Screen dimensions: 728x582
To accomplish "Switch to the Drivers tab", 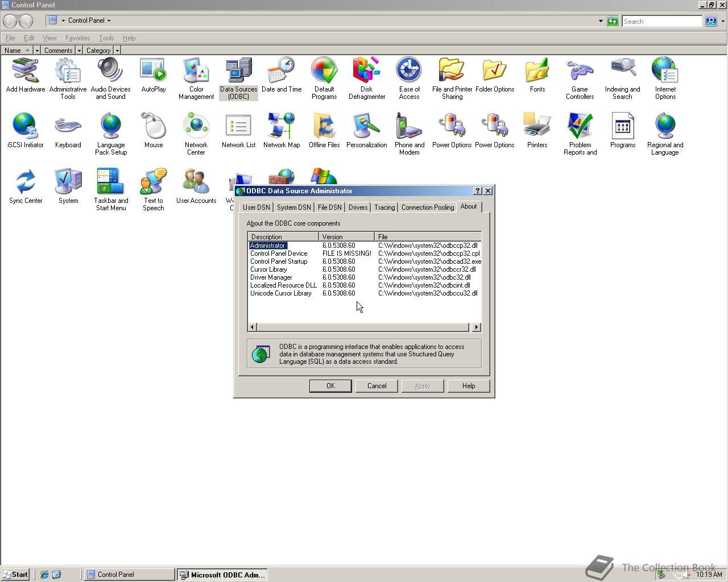I will (358, 207).
